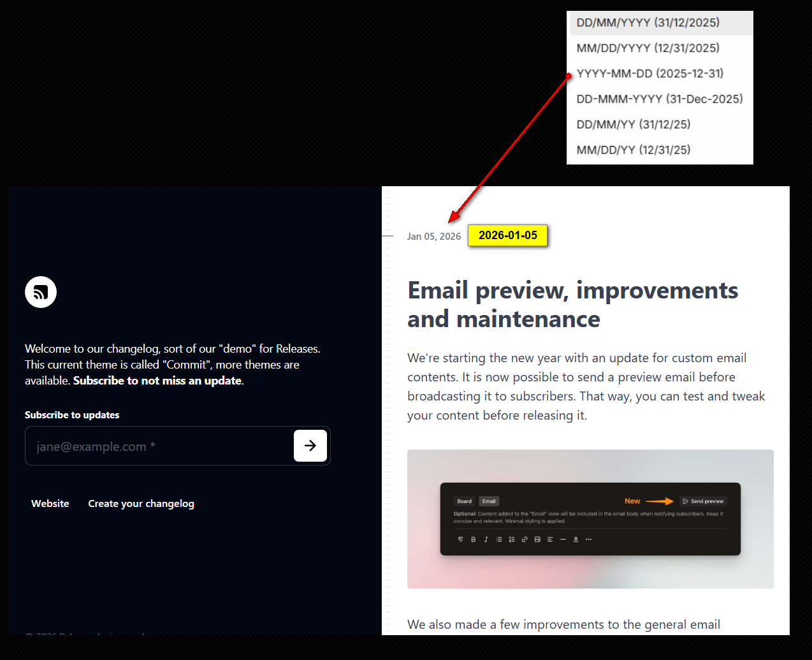Viewport: 812px width, 660px height.
Task: Select MM/DD/YY (12/31/25) date format
Action: [634, 150]
